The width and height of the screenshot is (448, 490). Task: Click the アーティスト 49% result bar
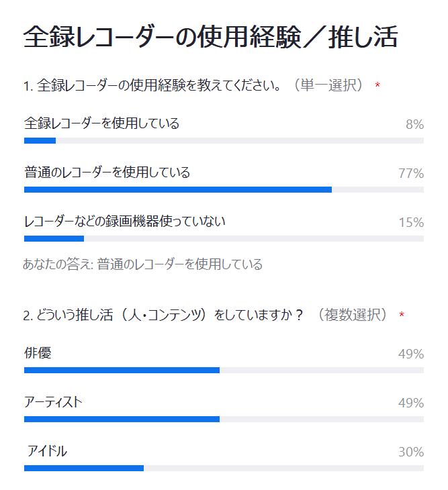(224, 420)
